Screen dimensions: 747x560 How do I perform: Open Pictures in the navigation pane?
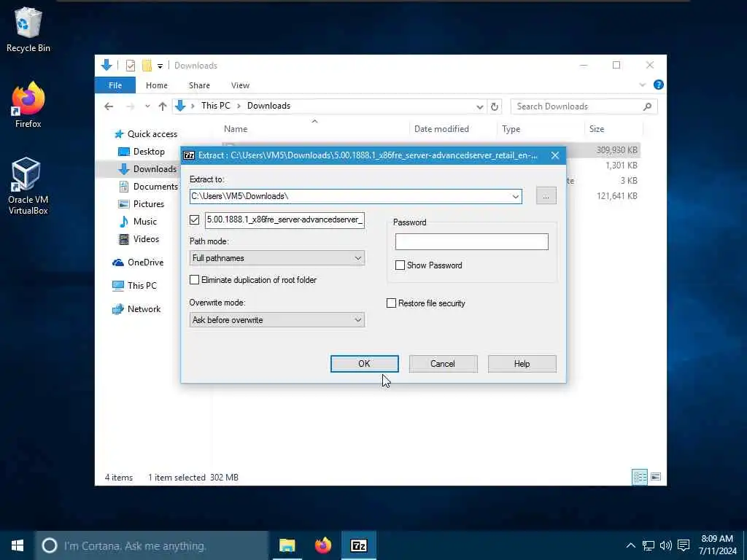click(x=141, y=204)
